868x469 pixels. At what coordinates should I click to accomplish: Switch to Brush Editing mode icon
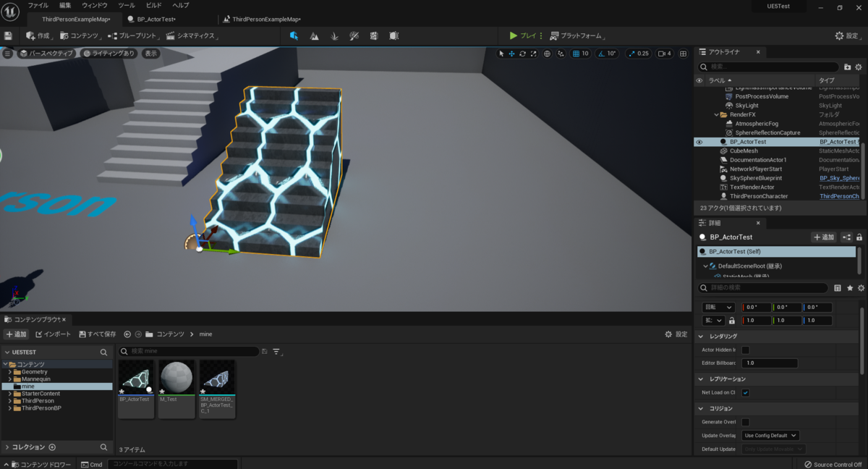[393, 35]
